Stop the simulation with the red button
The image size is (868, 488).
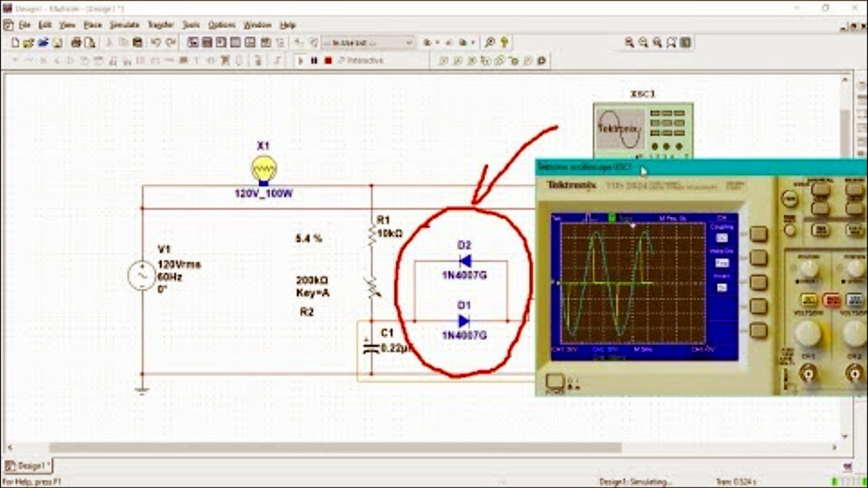(328, 61)
